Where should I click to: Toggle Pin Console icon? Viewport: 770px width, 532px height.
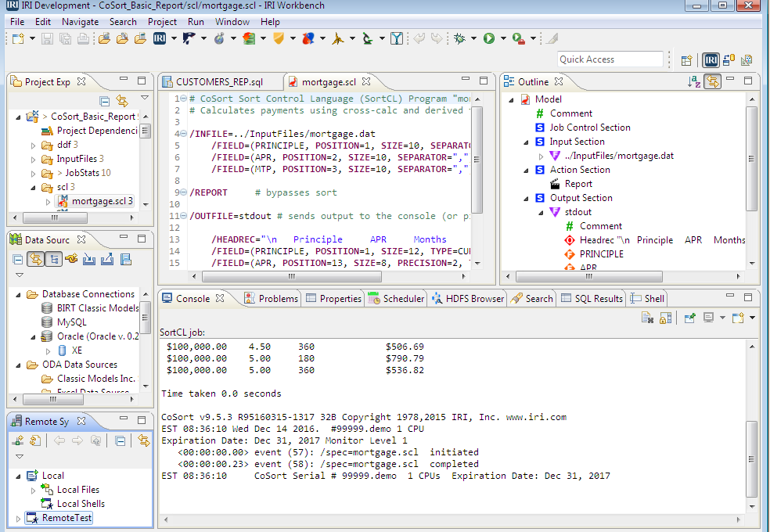[690, 318]
